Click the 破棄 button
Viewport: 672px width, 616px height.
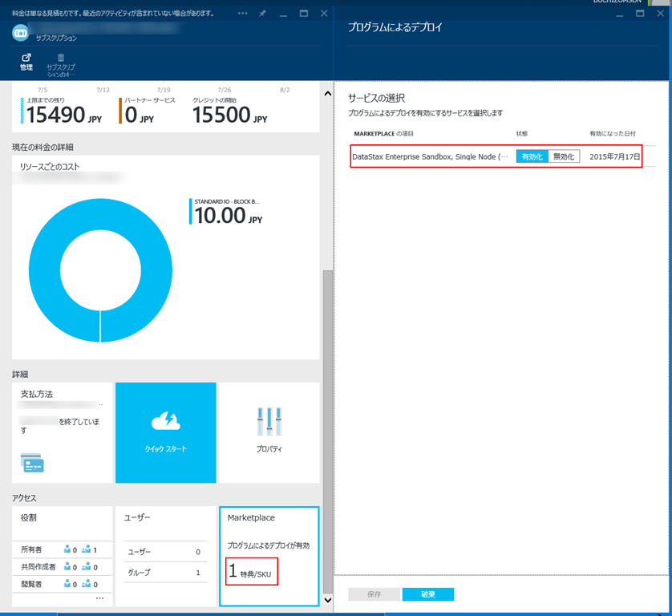coord(427,594)
